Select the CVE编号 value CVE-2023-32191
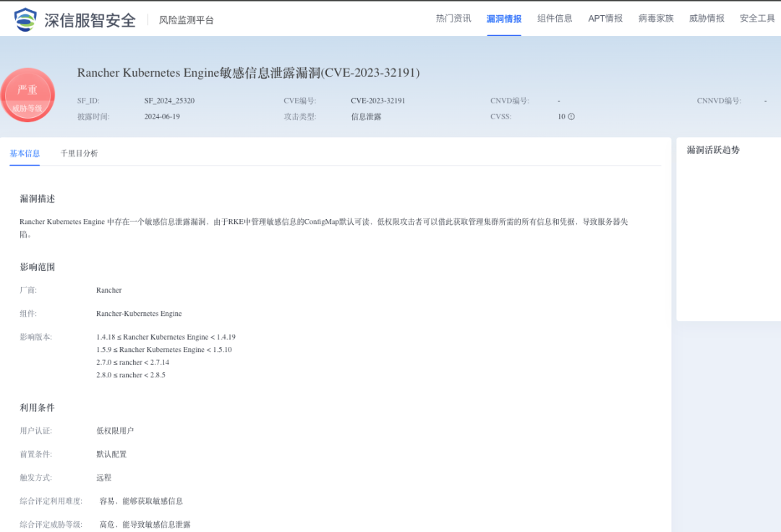 pyautogui.click(x=378, y=100)
